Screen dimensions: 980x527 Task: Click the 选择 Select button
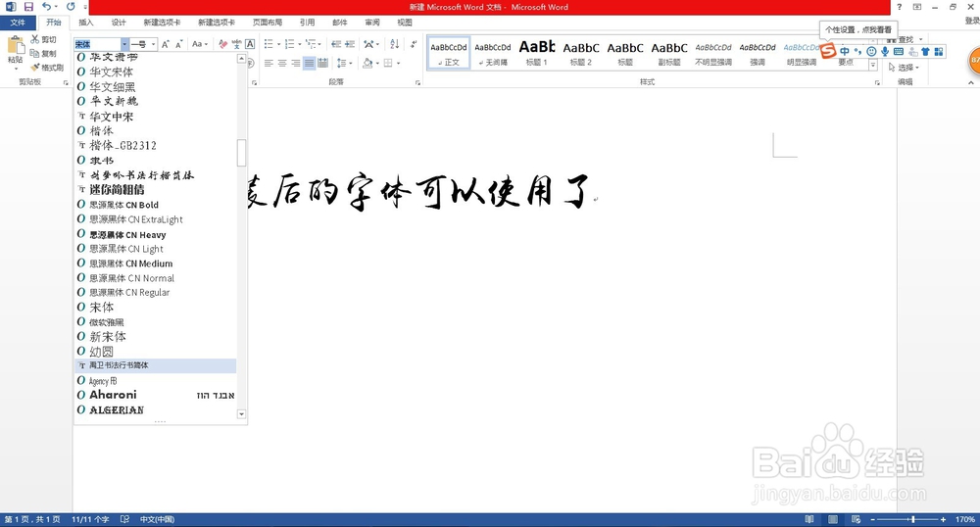904,68
